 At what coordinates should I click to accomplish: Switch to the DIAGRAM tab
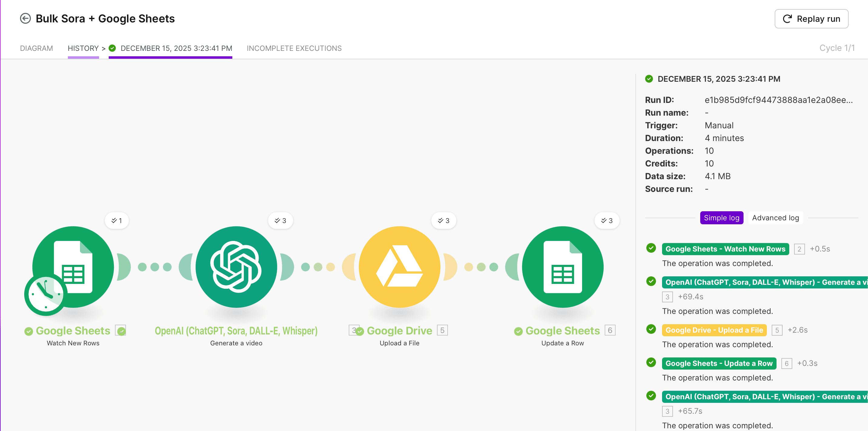[x=36, y=48]
